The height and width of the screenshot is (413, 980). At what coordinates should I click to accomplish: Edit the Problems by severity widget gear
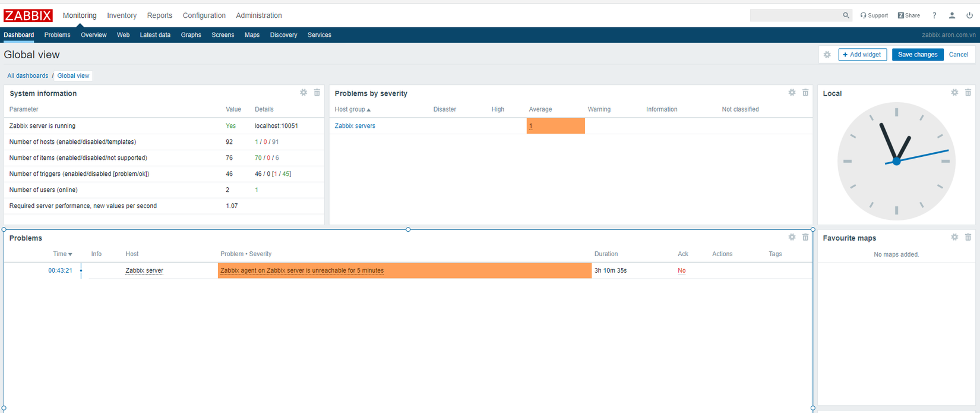tap(792, 93)
